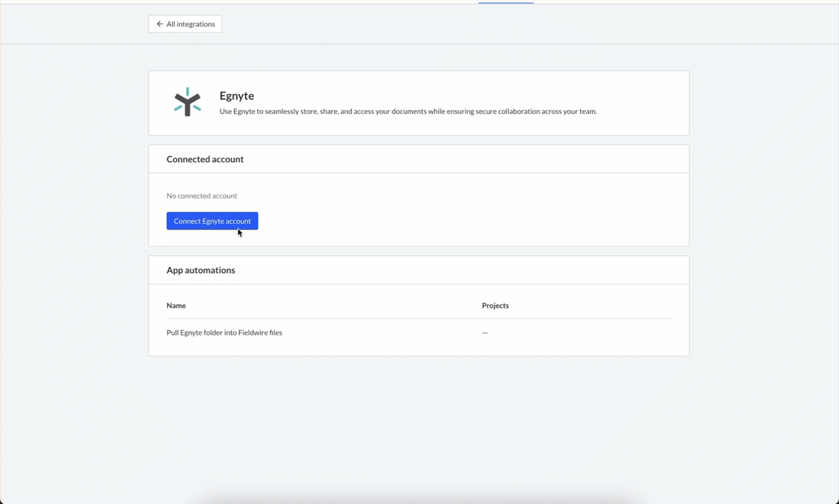Click the Egnyte logo icon
The width and height of the screenshot is (839, 504).
(187, 102)
